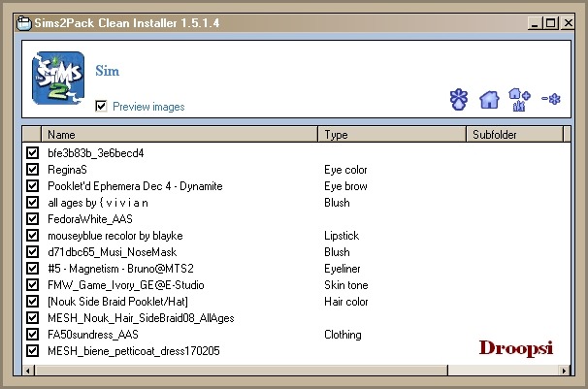The width and height of the screenshot is (588, 389).
Task: Uncheck the ReginaS eye color checkbox
Action: point(33,169)
